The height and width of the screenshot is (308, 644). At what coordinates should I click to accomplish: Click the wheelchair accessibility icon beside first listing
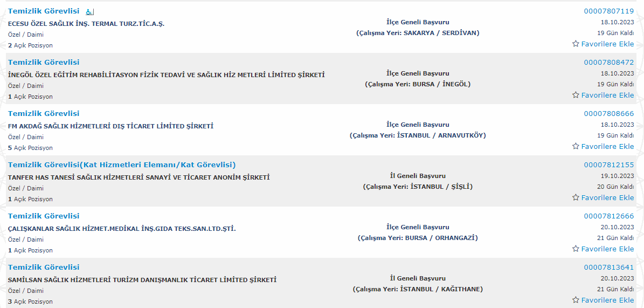click(x=90, y=12)
